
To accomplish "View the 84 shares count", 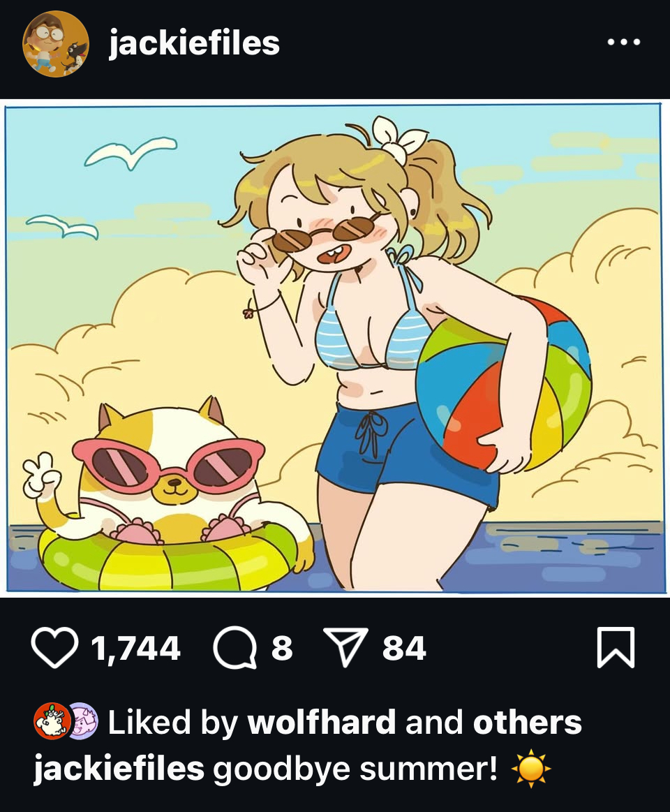I will point(404,649).
